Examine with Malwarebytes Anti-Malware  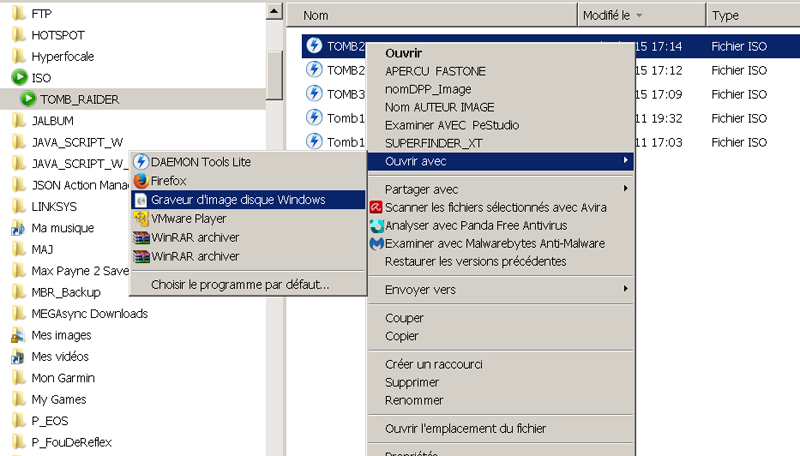[x=501, y=243]
